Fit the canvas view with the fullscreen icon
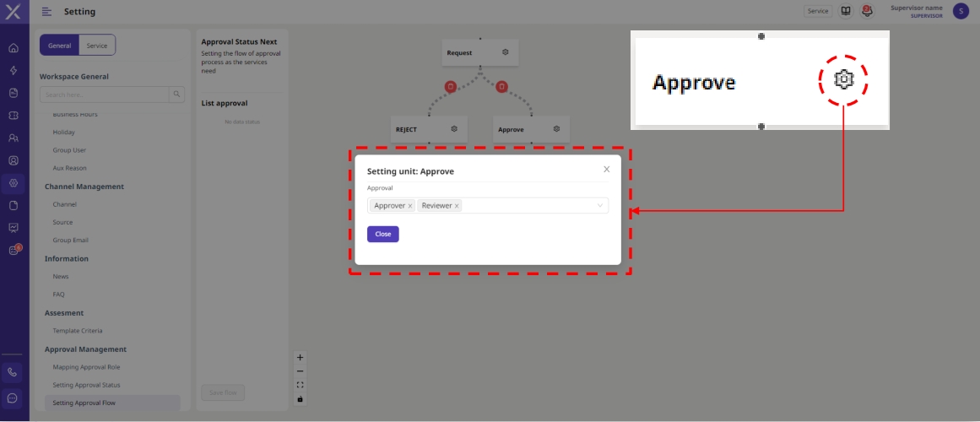Screen dimensions: 980x422 [300, 385]
